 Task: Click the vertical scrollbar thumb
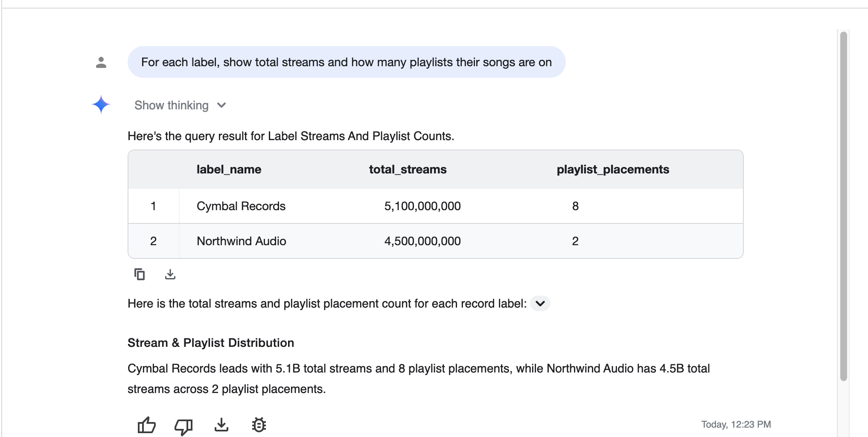[x=843, y=206]
